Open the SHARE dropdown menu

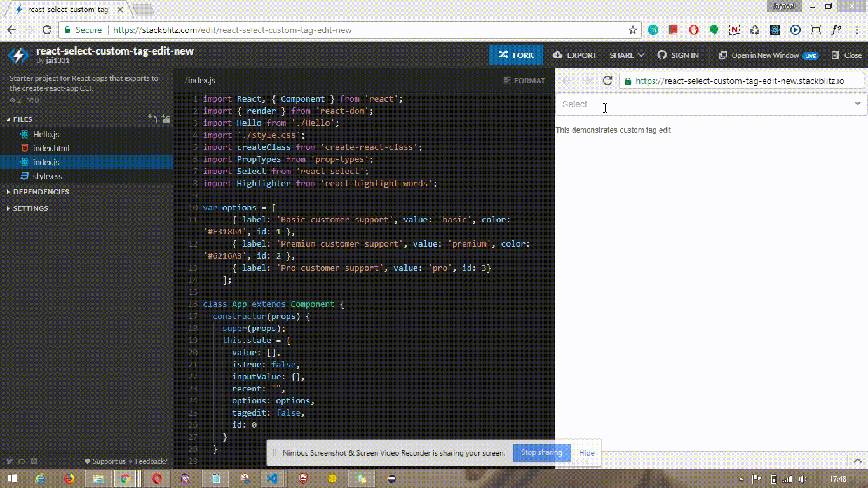[x=625, y=55]
